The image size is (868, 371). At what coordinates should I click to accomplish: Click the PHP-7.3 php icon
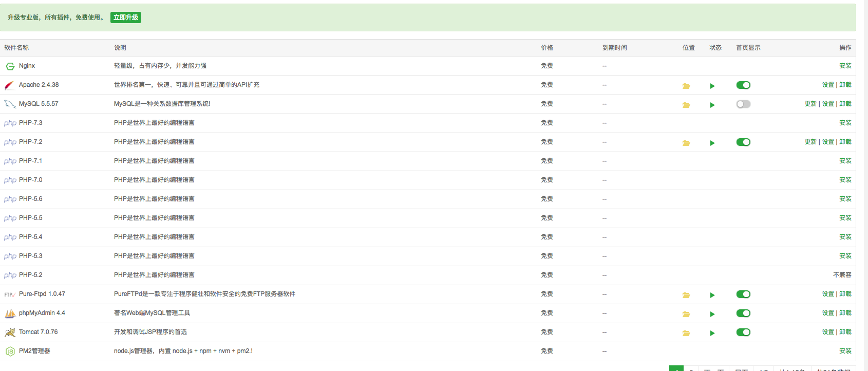coord(10,123)
